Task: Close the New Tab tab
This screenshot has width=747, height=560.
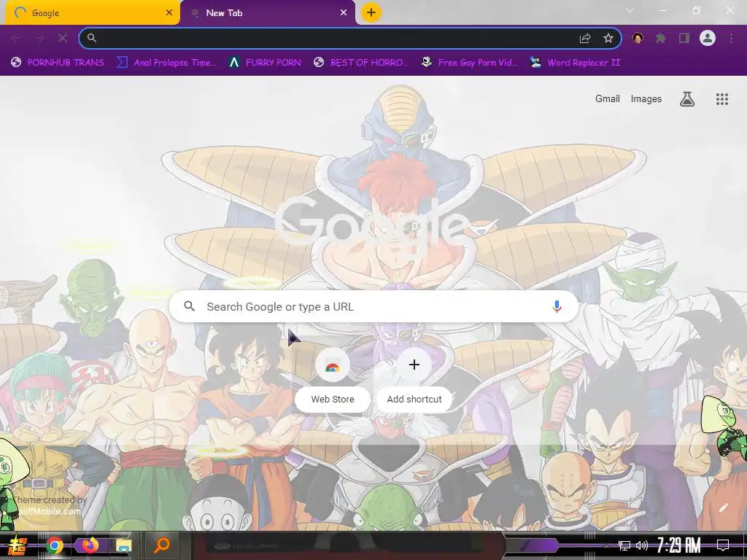Action: [x=344, y=13]
